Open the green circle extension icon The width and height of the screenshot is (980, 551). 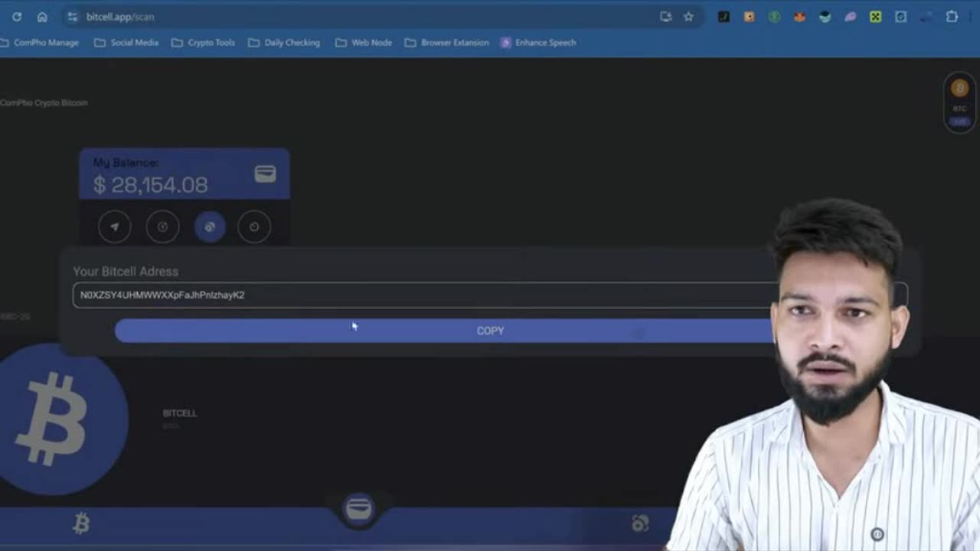(774, 17)
